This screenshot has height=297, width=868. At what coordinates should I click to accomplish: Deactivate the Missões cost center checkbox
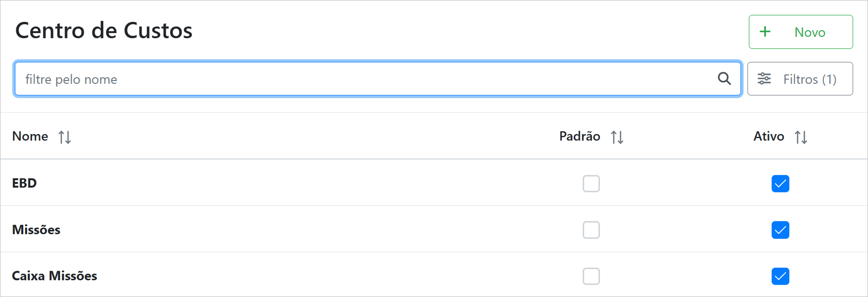point(780,230)
